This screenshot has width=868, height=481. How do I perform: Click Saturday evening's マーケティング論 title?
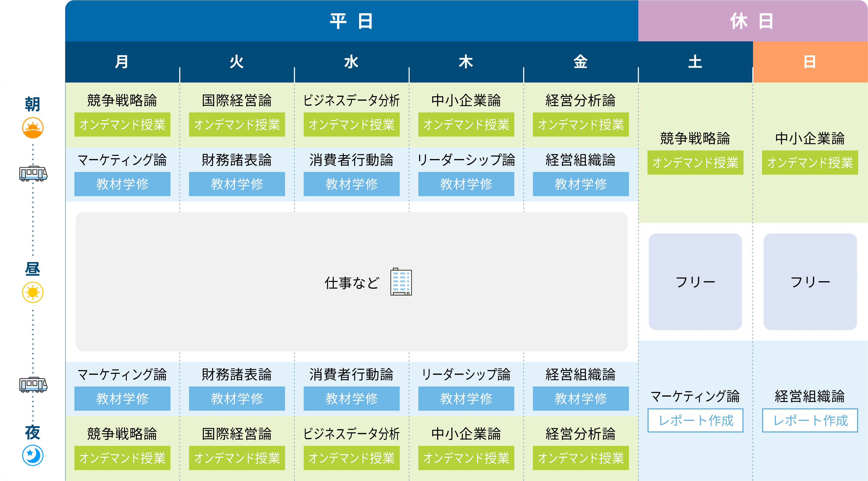tap(695, 396)
